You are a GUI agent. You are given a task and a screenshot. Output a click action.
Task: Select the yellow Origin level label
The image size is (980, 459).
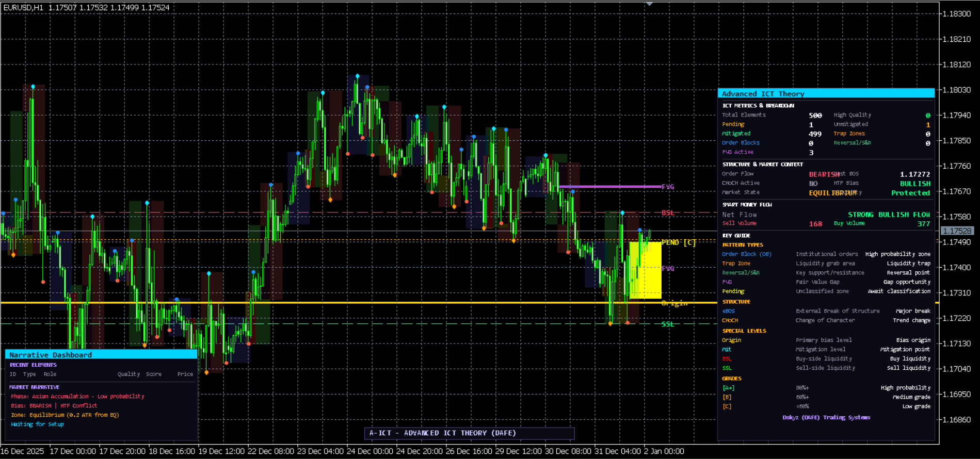click(x=674, y=303)
